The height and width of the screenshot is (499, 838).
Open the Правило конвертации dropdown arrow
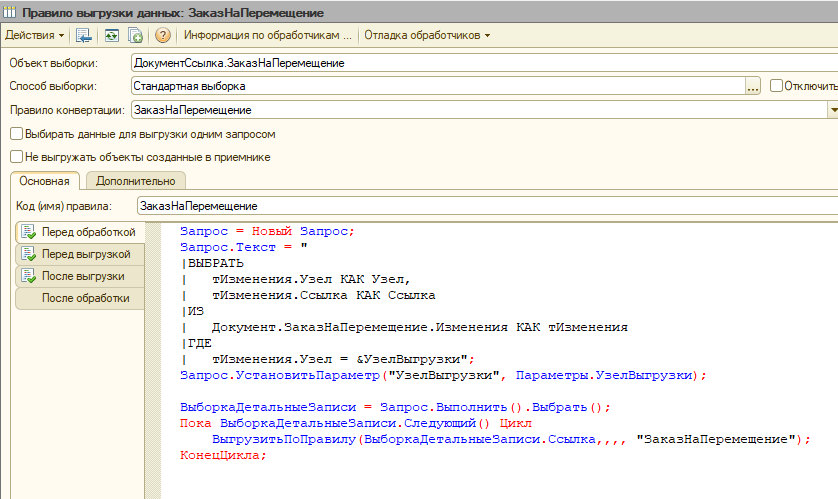click(x=833, y=110)
